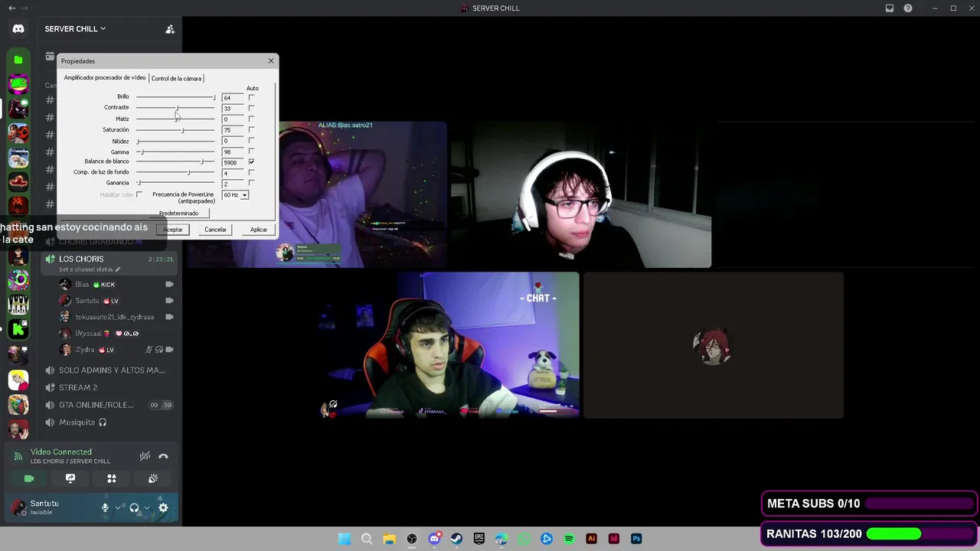
Task: Enable Auto checkbox for Comp. de luz de fondo
Action: pyautogui.click(x=251, y=173)
